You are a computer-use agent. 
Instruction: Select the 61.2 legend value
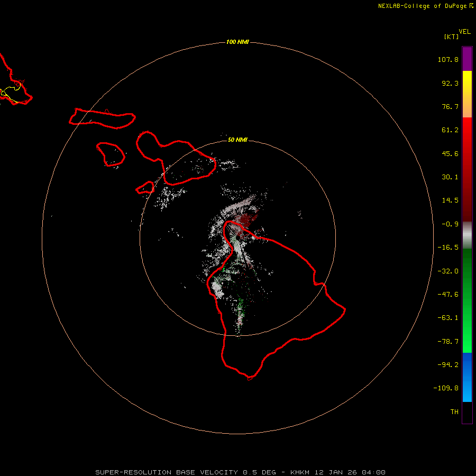(450, 130)
